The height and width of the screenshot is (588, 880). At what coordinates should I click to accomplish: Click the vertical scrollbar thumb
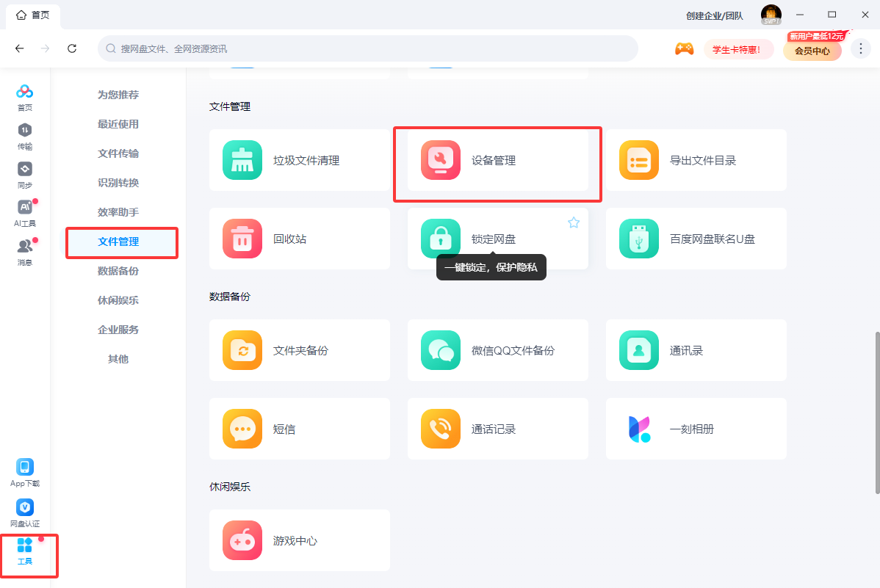[x=877, y=413]
